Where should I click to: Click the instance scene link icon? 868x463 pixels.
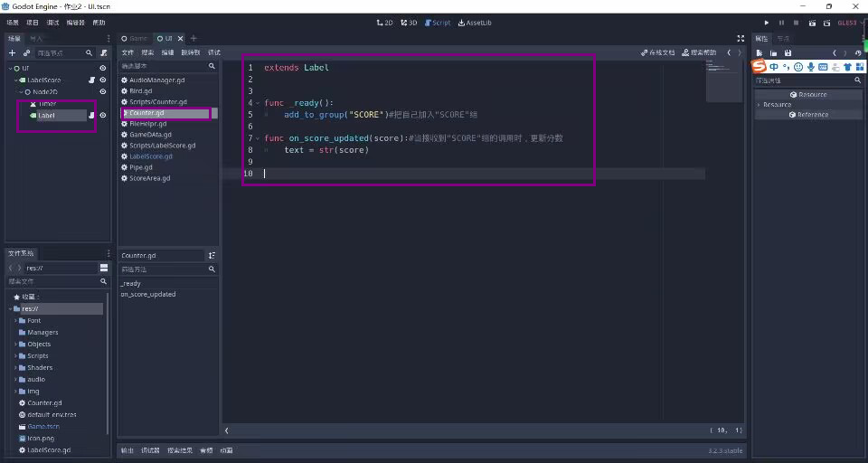[x=26, y=53]
